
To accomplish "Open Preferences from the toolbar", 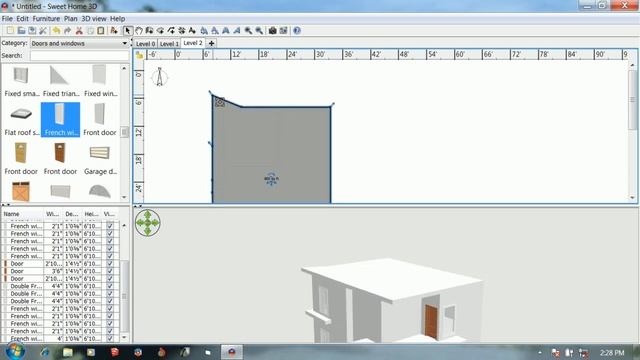I will (43, 31).
